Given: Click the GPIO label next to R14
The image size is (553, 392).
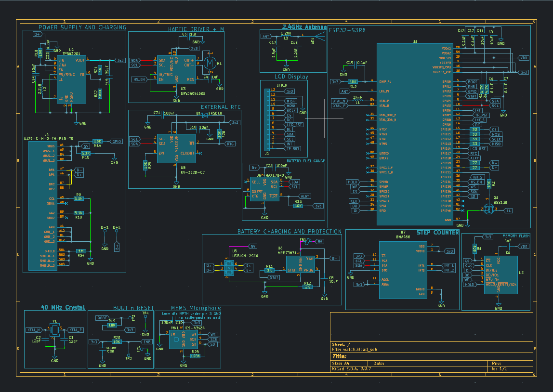Looking at the screenshot, I should point(117,142).
